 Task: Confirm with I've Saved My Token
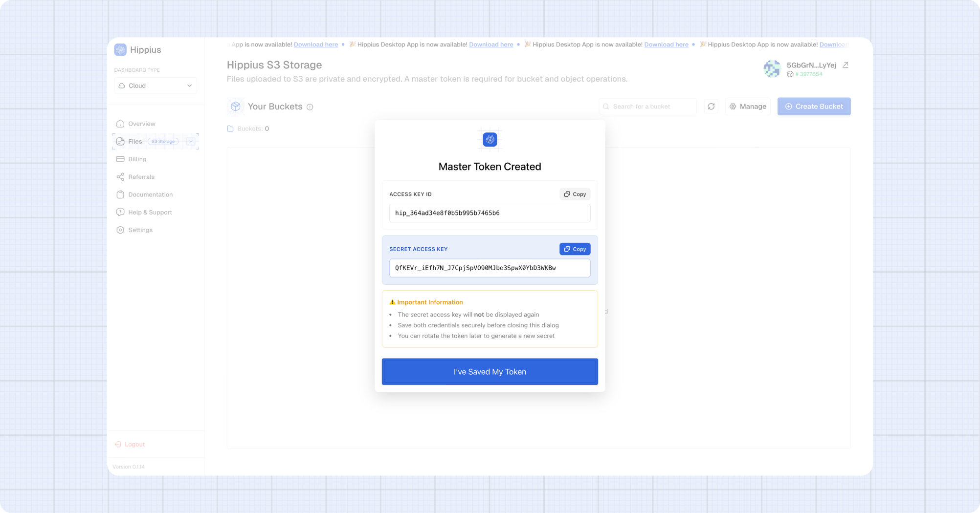pos(490,372)
